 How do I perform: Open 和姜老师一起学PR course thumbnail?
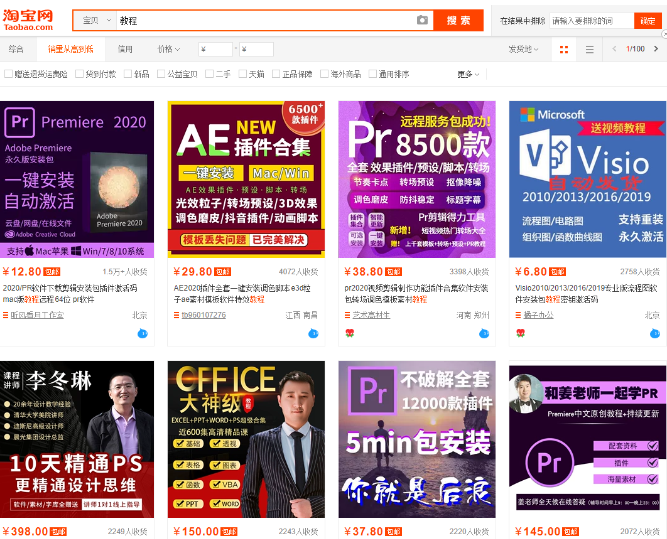[587, 439]
